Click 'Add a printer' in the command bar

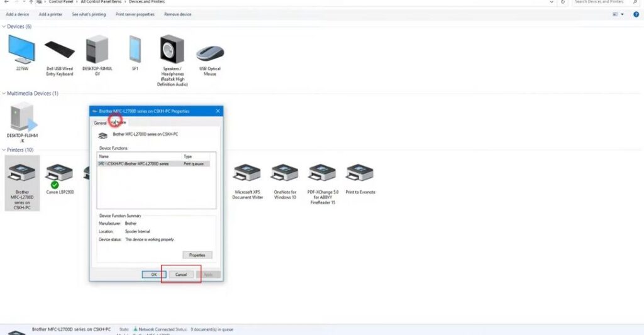tap(50, 14)
